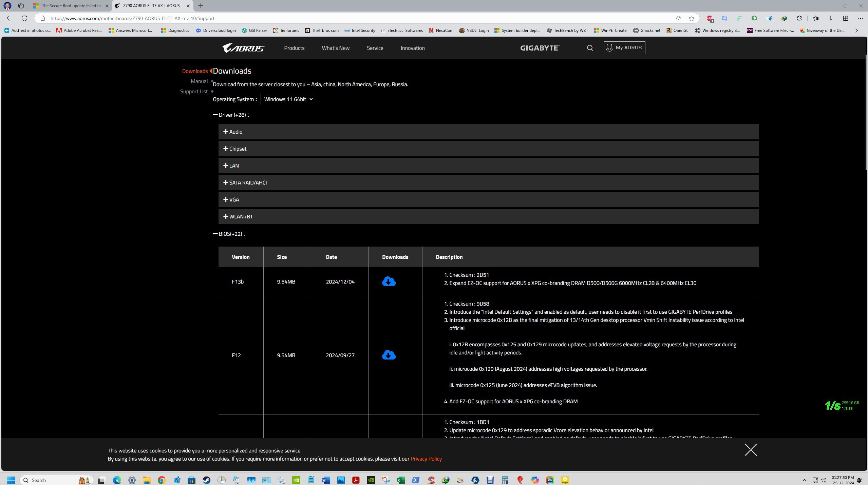The width and height of the screenshot is (868, 485).
Task: Expand the SATA RAID/AHCI category
Action: coord(488,182)
